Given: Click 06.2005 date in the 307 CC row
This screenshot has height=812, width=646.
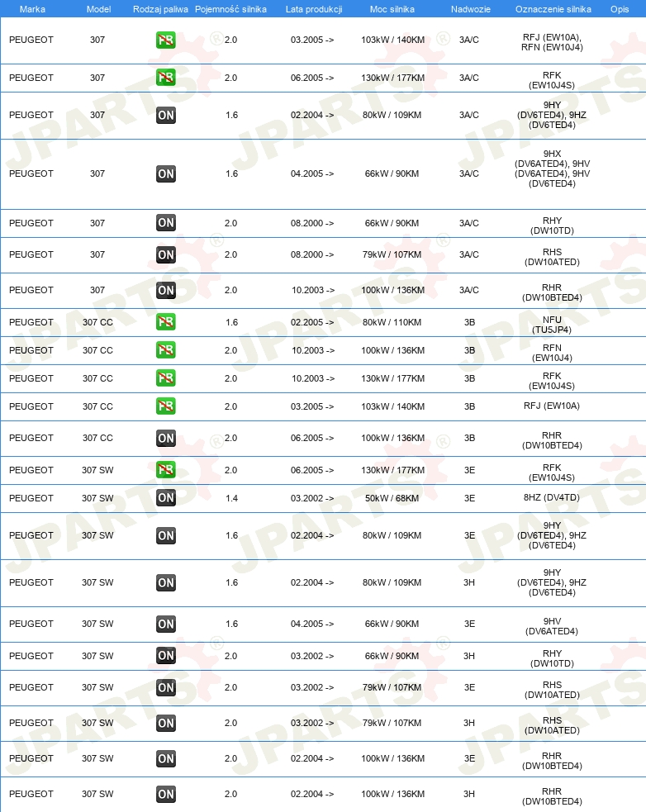Looking at the screenshot, I should [312, 438].
